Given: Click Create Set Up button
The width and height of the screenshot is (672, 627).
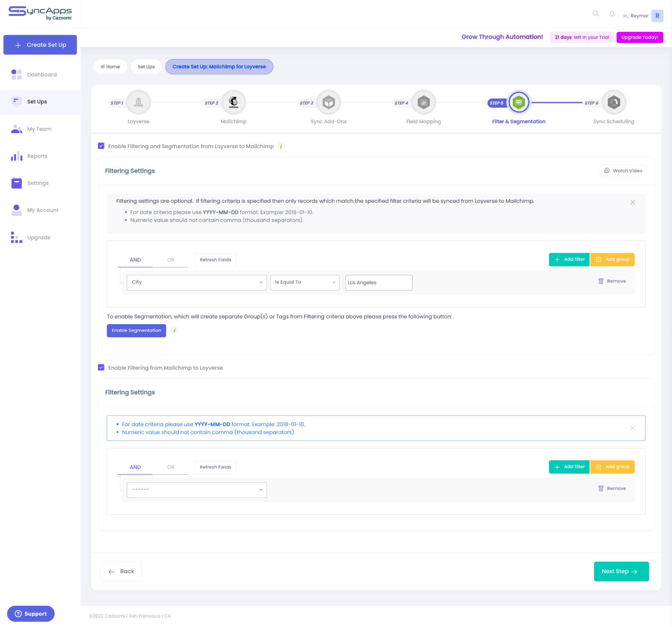Looking at the screenshot, I should (x=40, y=45).
